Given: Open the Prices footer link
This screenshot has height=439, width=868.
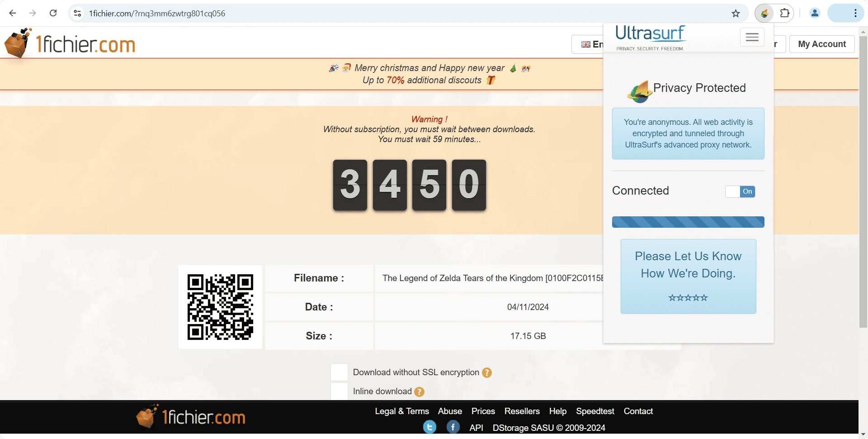Looking at the screenshot, I should pos(483,411).
